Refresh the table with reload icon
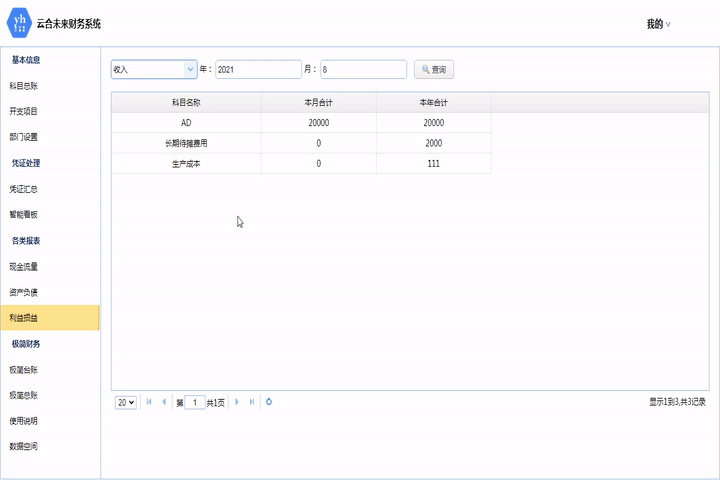This screenshot has height=480, width=720. pos(269,402)
